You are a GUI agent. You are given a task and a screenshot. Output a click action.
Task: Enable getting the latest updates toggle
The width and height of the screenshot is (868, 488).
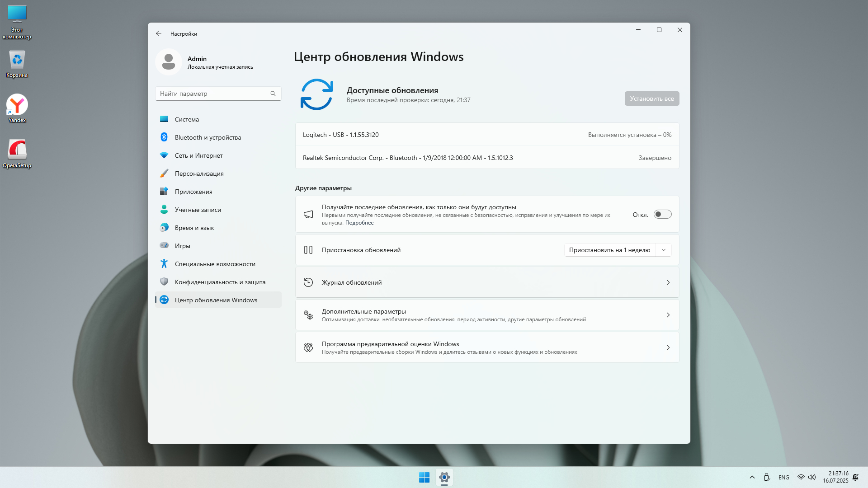coord(662,215)
